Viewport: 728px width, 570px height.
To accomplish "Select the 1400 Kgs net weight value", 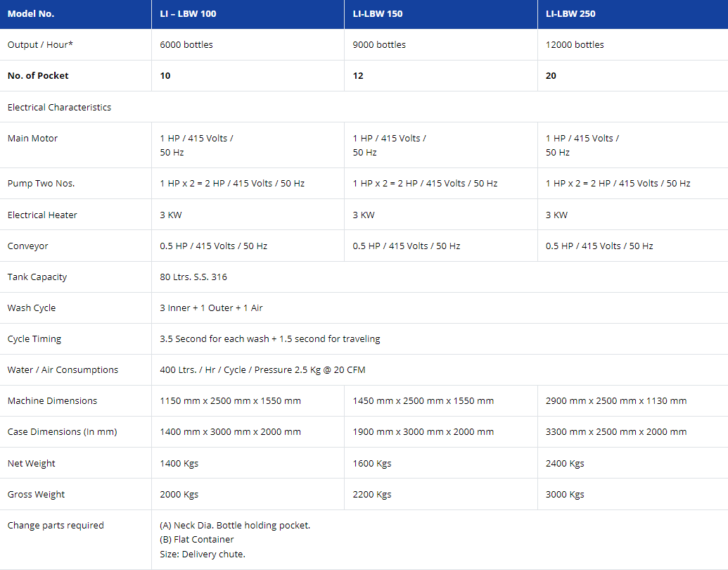I will click(x=179, y=464).
